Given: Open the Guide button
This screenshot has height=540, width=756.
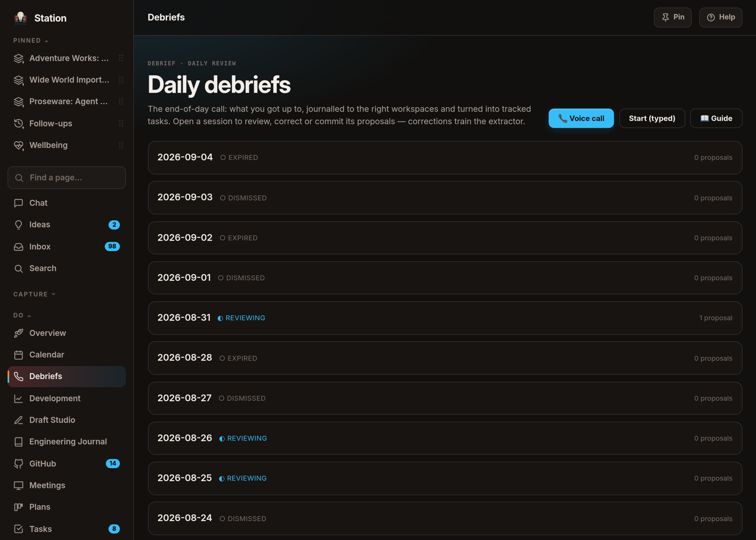Looking at the screenshot, I should click(716, 118).
